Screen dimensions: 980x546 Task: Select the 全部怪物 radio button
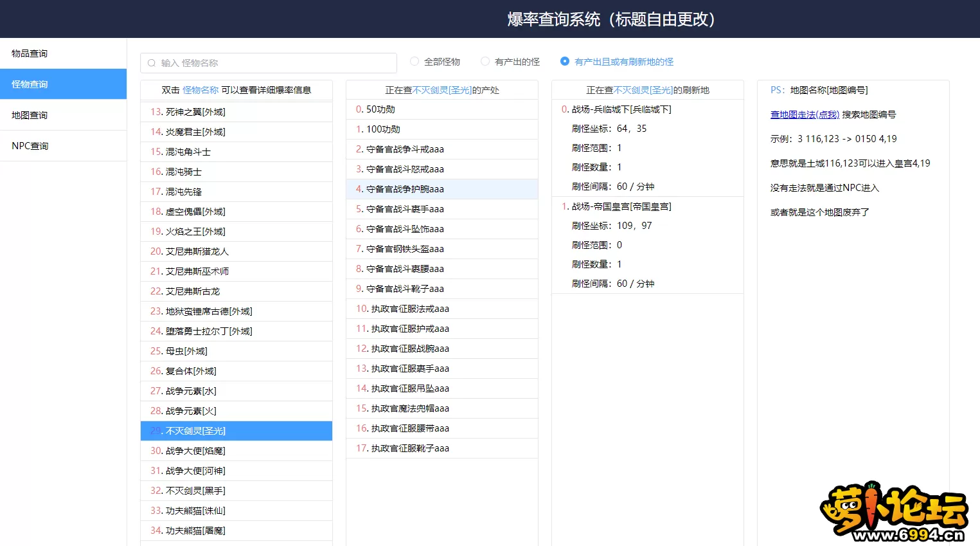(414, 62)
